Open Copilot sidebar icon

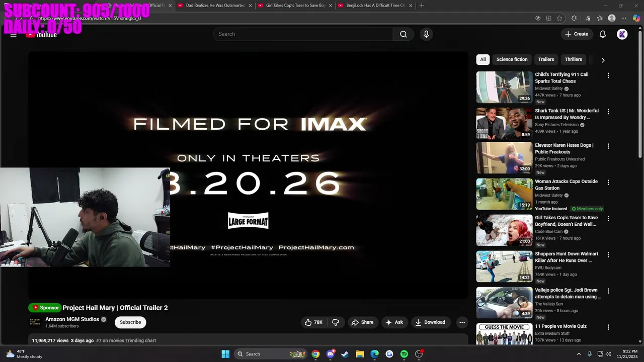(636, 18)
